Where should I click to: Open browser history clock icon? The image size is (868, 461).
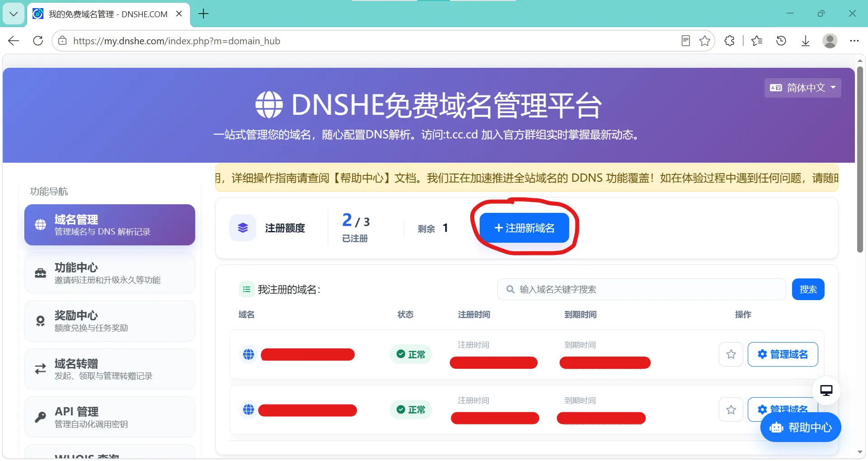(x=781, y=41)
